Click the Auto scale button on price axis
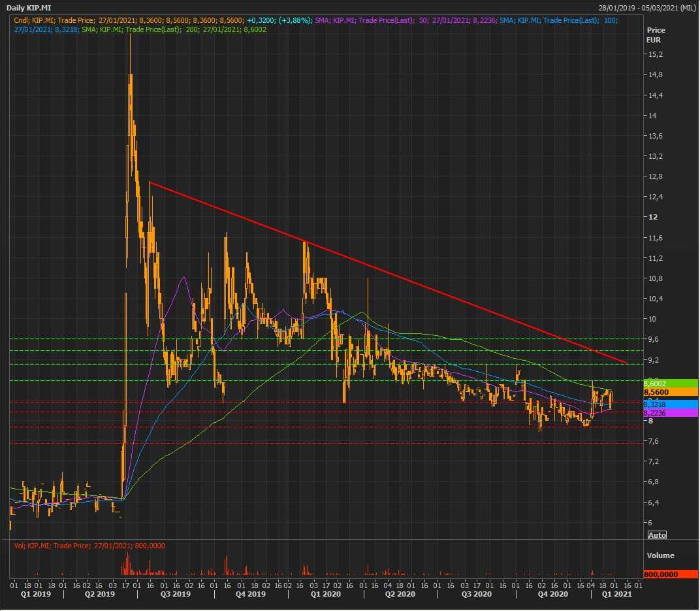Viewport: 700px width, 611px height. 657,535
